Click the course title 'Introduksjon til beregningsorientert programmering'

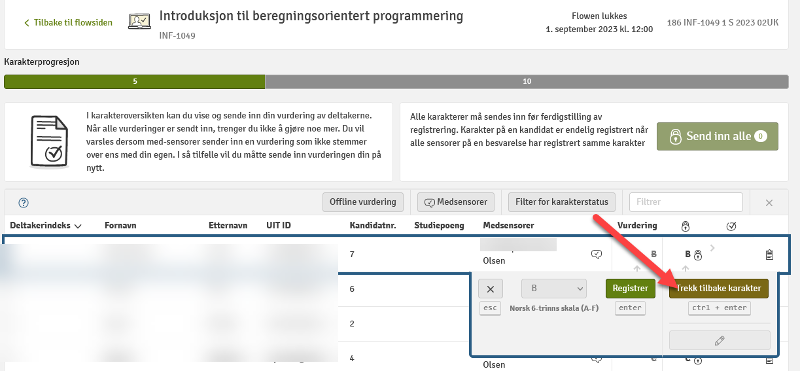311,16
